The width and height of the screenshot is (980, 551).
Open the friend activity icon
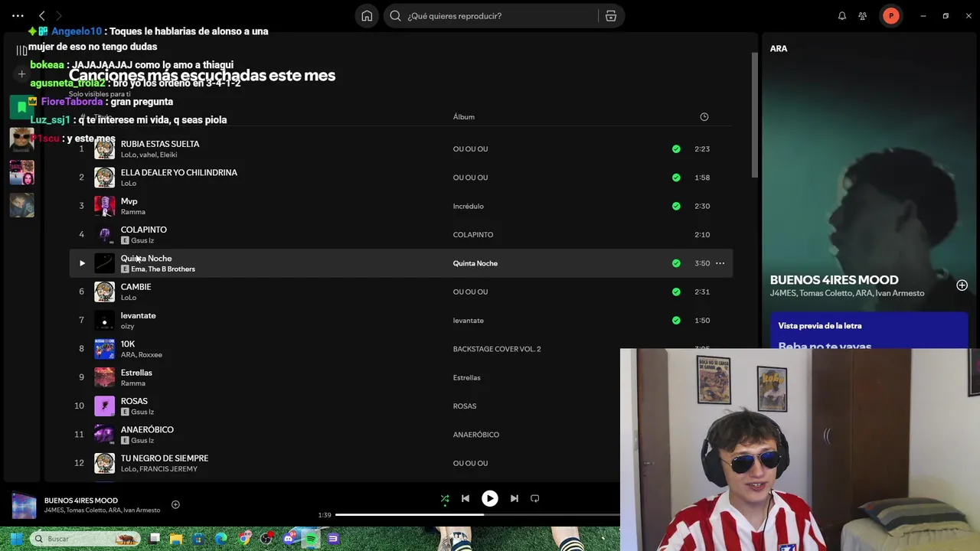[863, 15]
